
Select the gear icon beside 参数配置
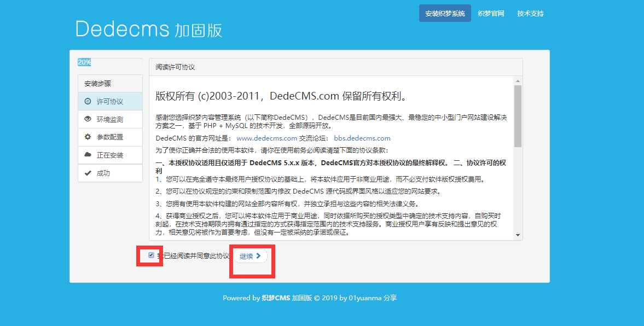pos(88,137)
